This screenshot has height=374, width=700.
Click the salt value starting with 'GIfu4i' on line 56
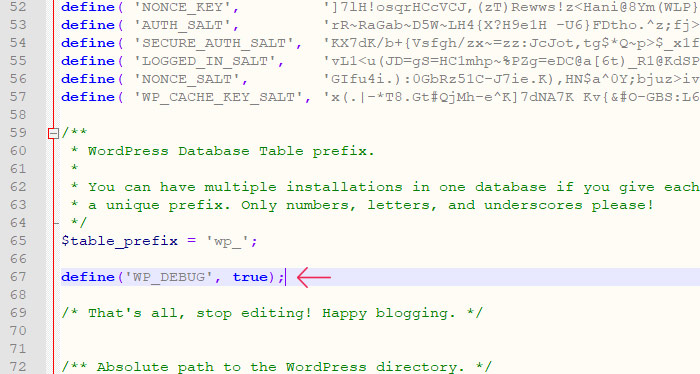[x=511, y=79]
